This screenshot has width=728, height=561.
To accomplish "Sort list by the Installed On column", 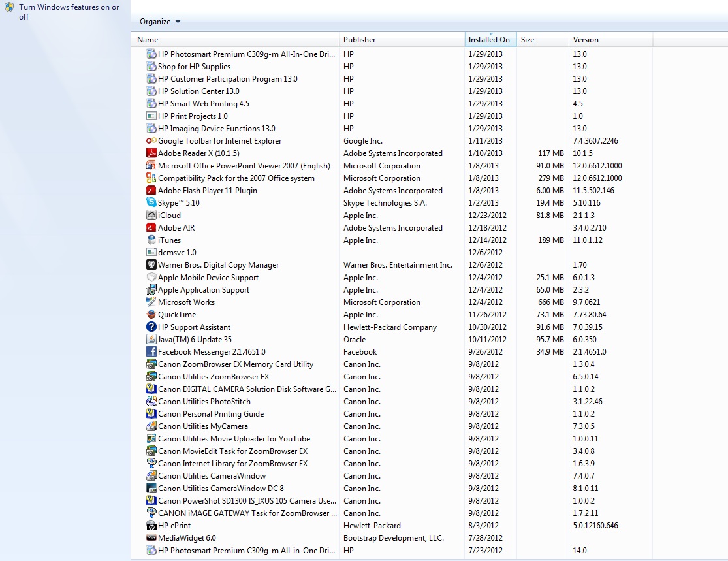I will (489, 40).
